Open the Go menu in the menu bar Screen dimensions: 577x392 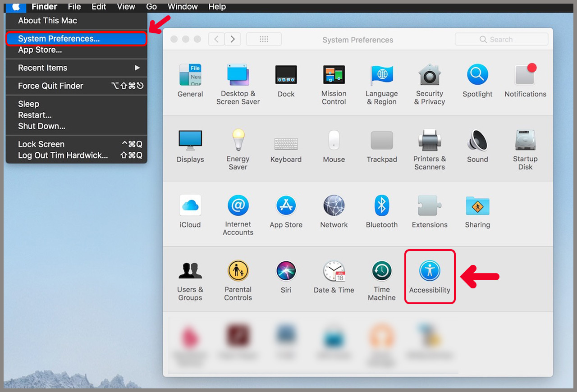click(x=151, y=7)
